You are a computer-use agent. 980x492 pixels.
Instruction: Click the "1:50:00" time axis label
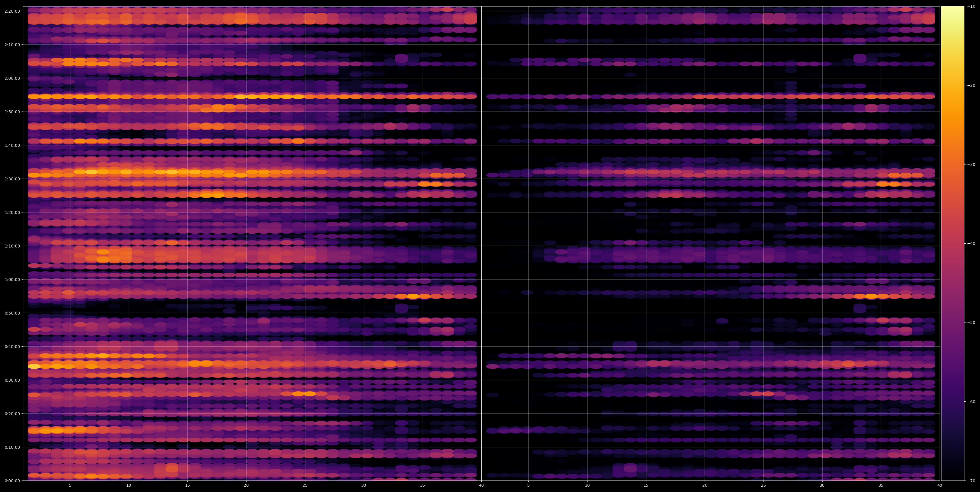tap(12, 112)
